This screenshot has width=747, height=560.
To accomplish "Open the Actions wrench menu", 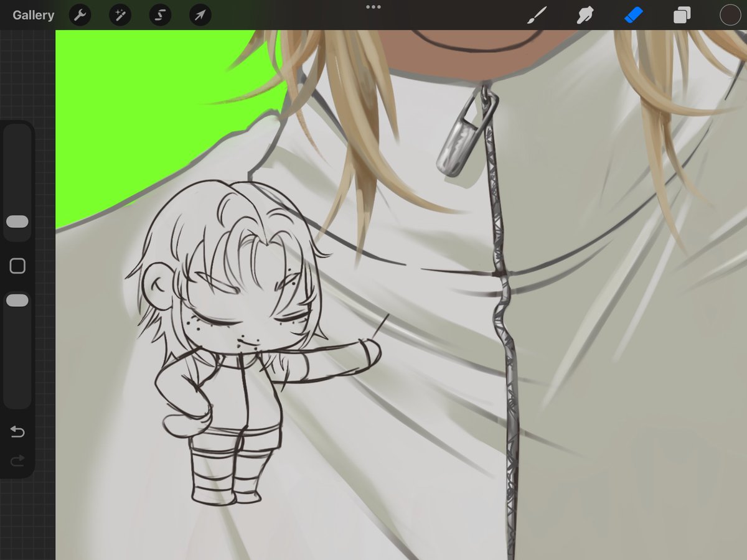I will pos(80,16).
